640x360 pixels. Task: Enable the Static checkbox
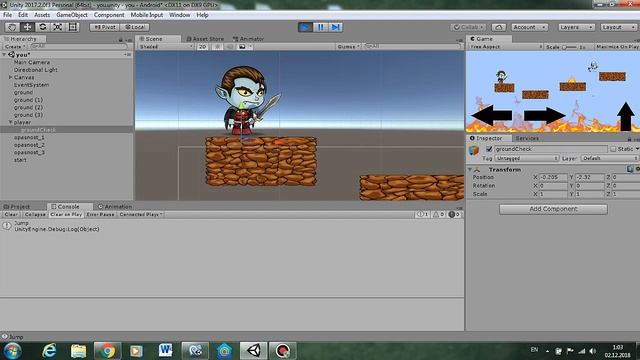pos(613,149)
